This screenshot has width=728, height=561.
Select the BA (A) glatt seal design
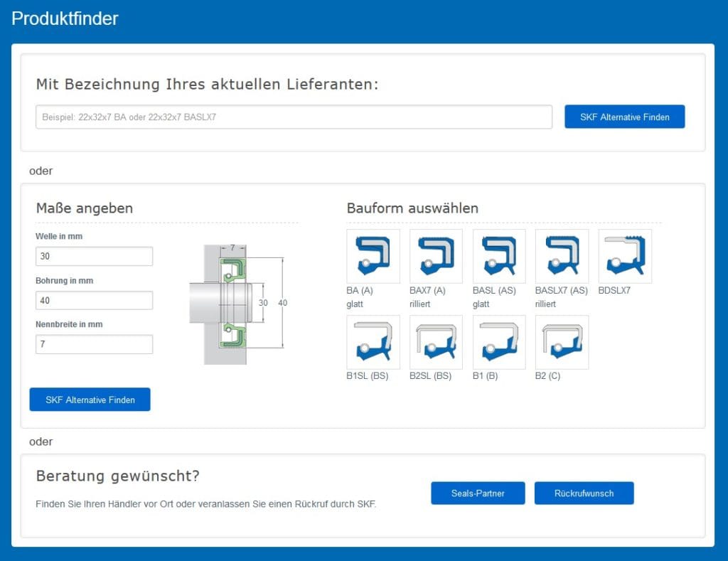coord(373,256)
